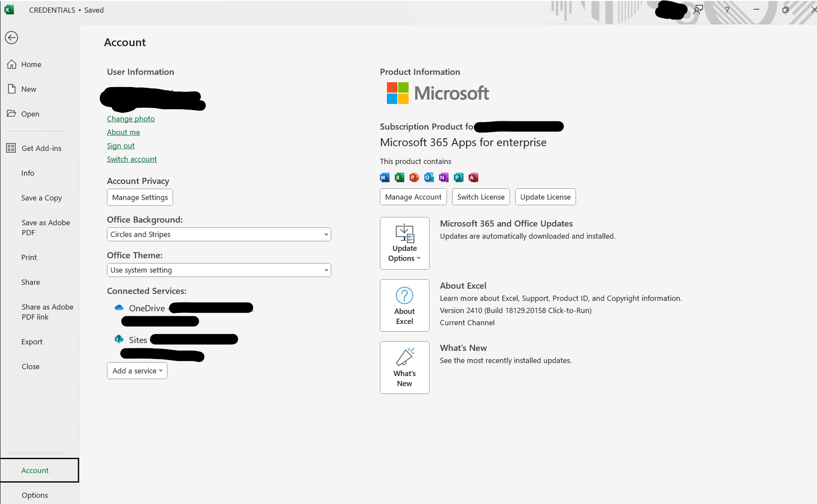
Task: Click the Change photo link
Action: [x=131, y=119]
